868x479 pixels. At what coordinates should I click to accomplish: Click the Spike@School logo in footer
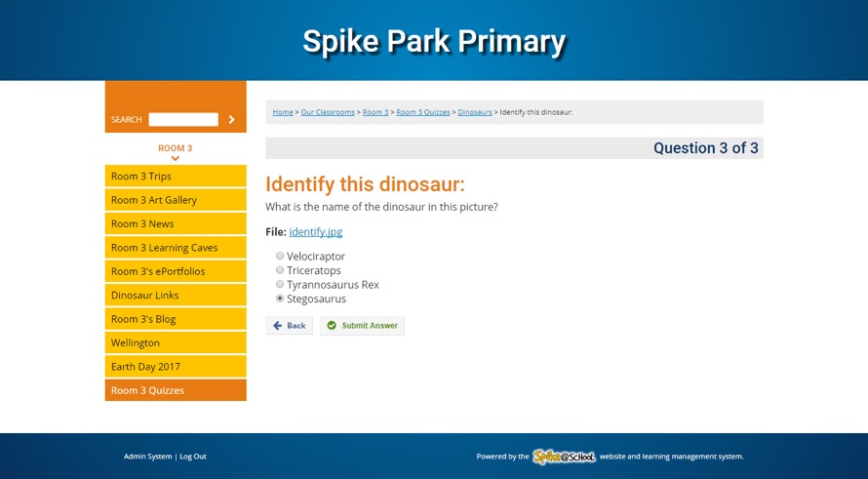(564, 457)
